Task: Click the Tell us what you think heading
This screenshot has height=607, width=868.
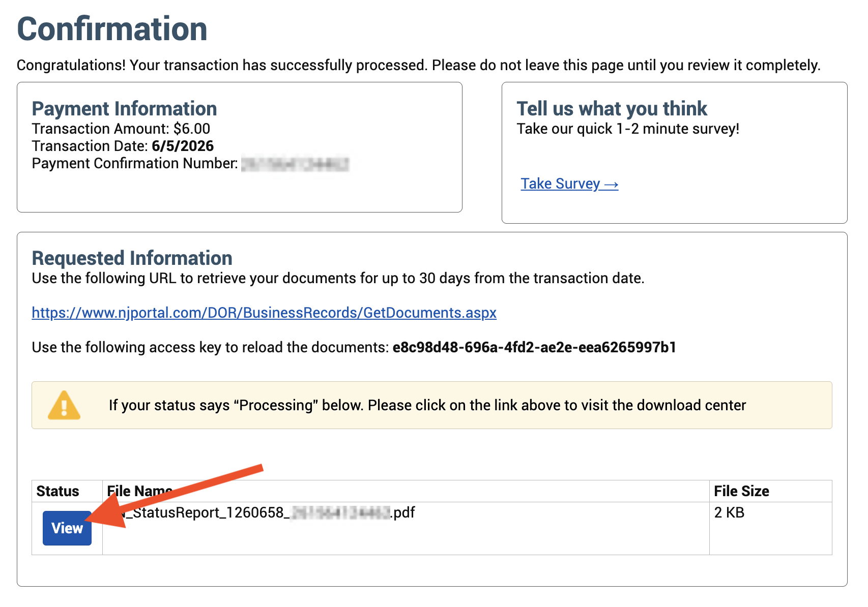Action: point(612,109)
